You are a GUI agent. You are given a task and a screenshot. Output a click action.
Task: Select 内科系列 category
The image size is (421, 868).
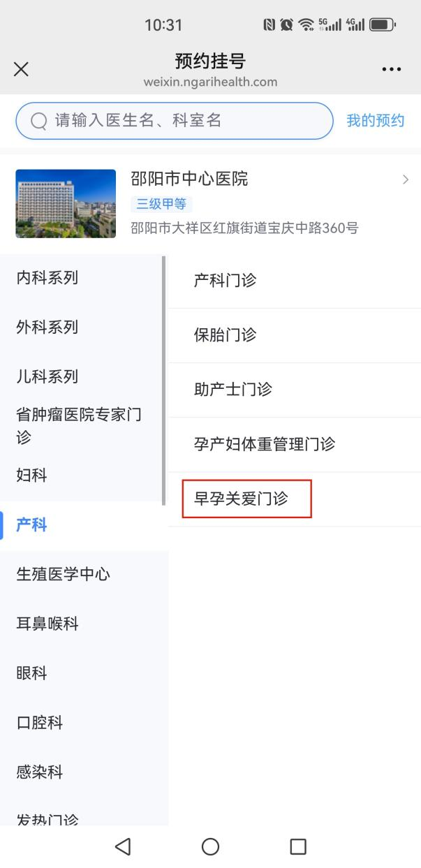coord(47,278)
